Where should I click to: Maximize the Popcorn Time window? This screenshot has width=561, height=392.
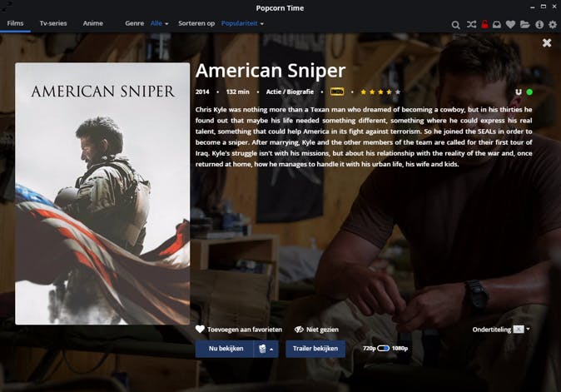tap(544, 7)
